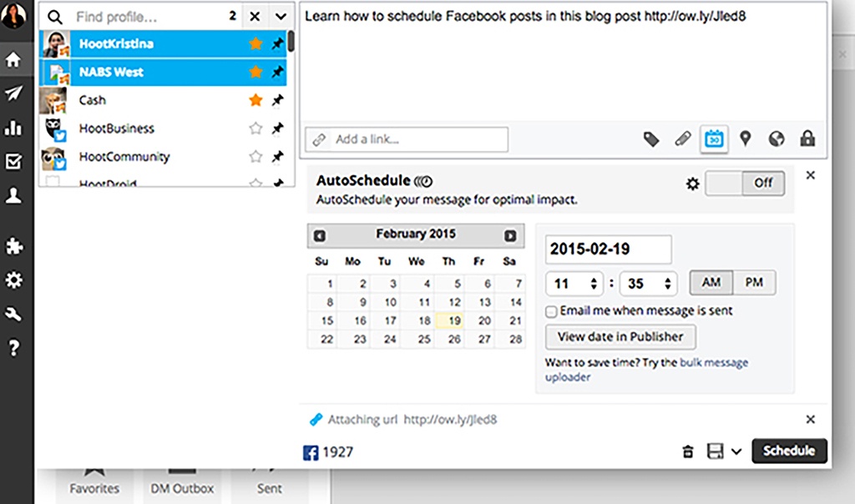Viewport: 855px width, 504px height.
Task: Pick February 1 in the calendar
Action: click(x=323, y=284)
